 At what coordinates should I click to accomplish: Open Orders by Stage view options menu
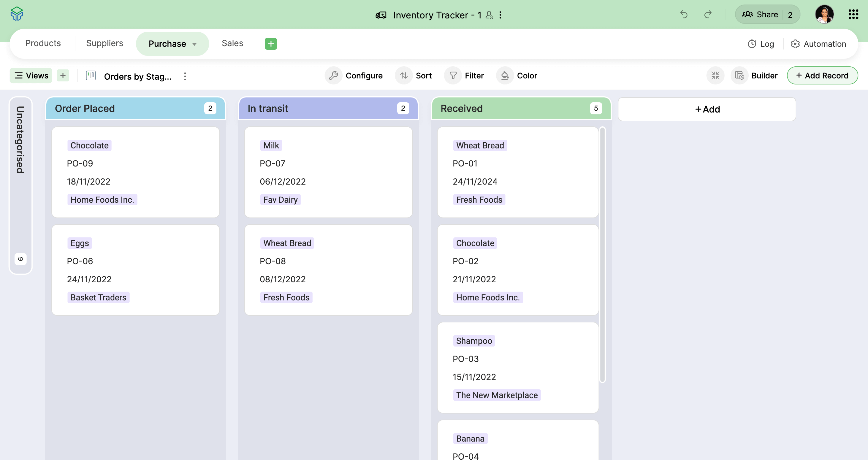[x=185, y=76]
